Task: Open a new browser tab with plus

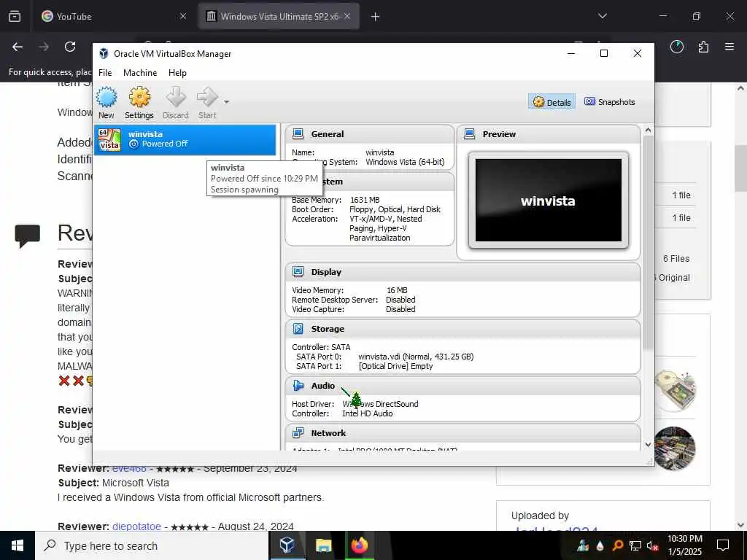Action: tap(376, 17)
